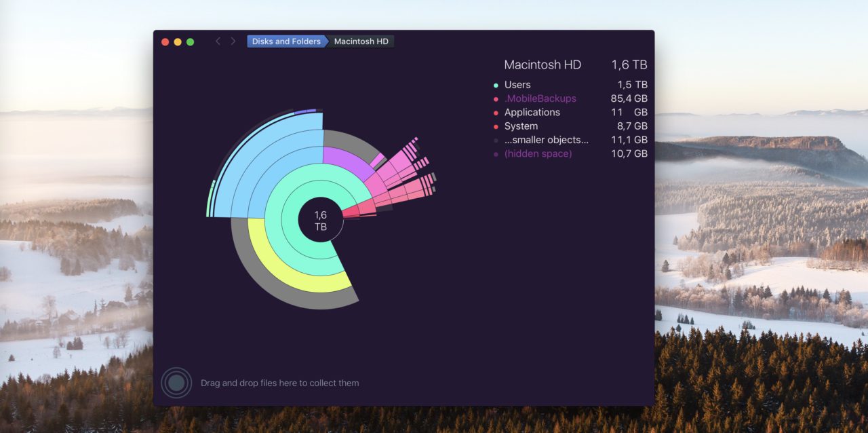The width and height of the screenshot is (868, 433).
Task: Close the DaisyDisk window with the red button
Action: 165,42
